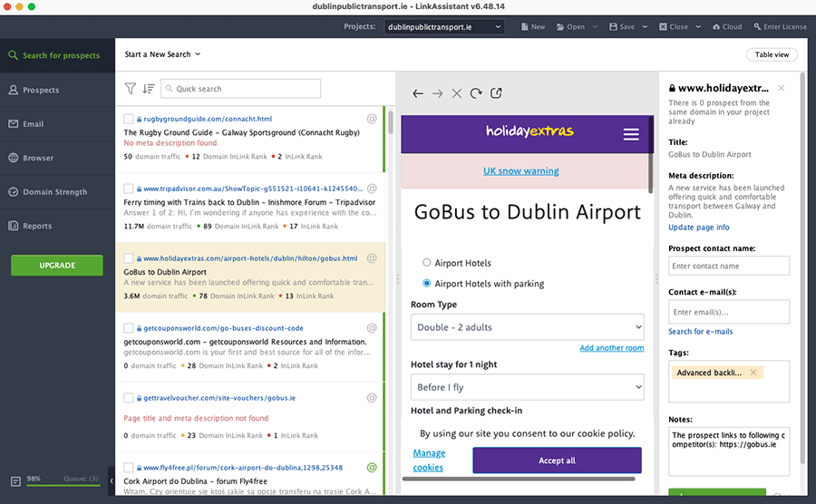
Task: Click the Open project button
Action: coord(570,26)
